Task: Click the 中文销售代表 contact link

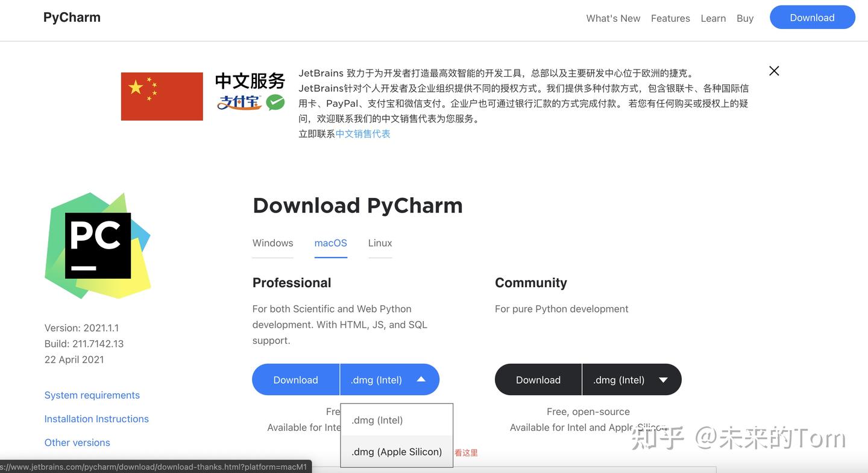Action: point(362,133)
